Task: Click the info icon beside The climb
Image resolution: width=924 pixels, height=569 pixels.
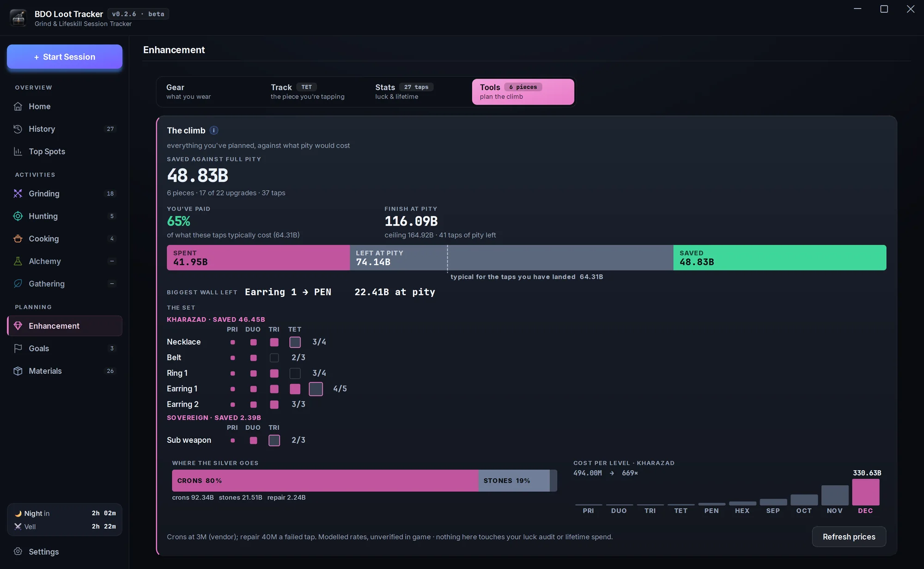Action: click(x=214, y=130)
